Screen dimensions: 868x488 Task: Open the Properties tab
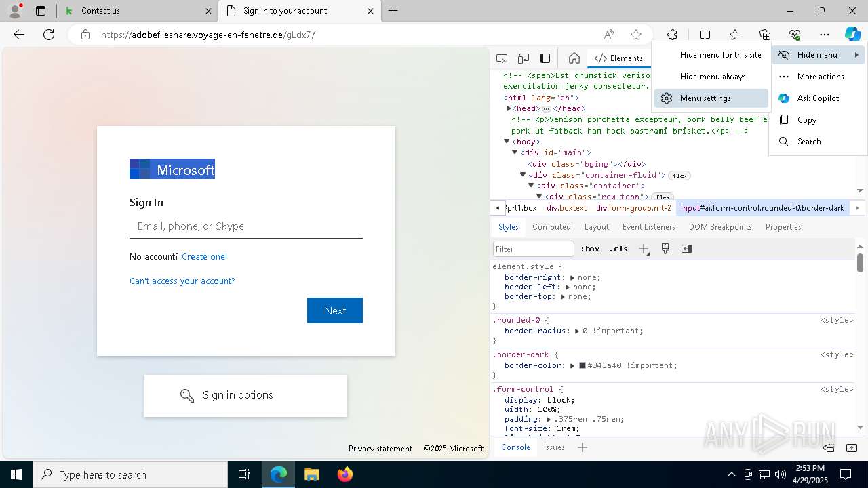click(783, 227)
